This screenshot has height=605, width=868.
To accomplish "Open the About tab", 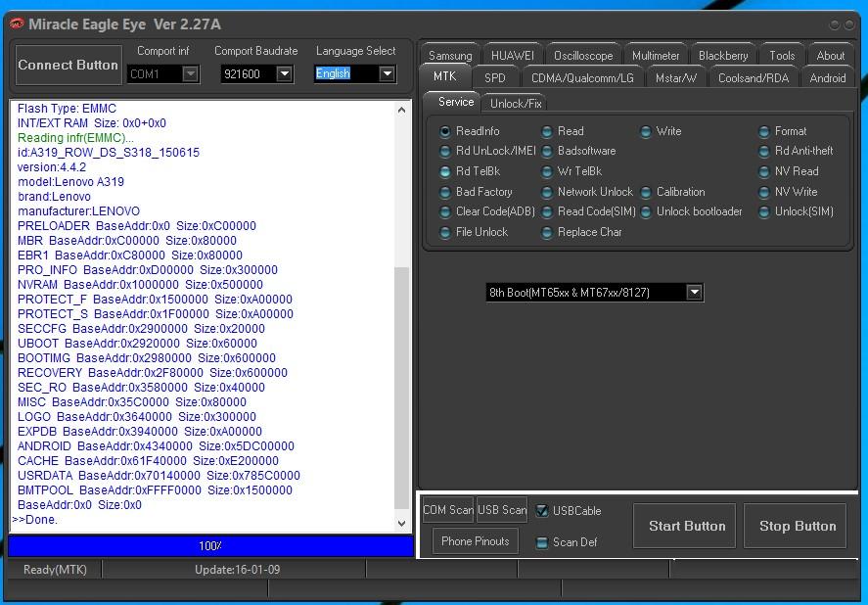I will [831, 56].
